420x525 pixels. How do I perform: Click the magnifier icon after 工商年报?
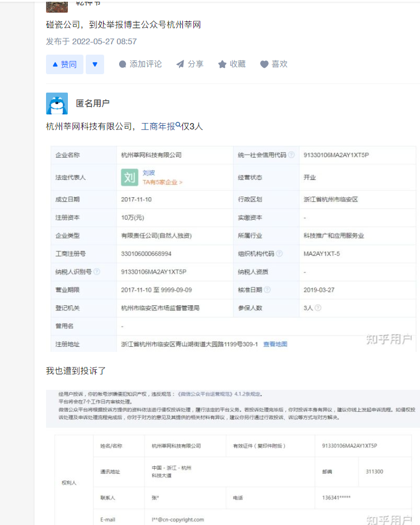[x=178, y=125]
